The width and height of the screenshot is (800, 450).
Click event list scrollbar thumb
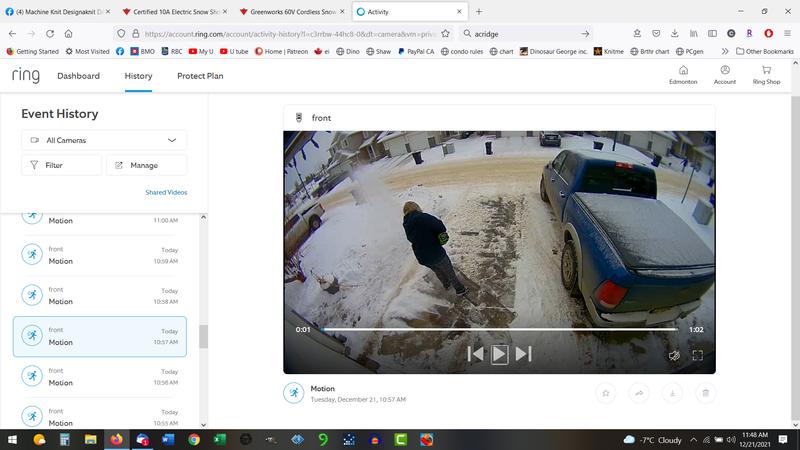204,336
